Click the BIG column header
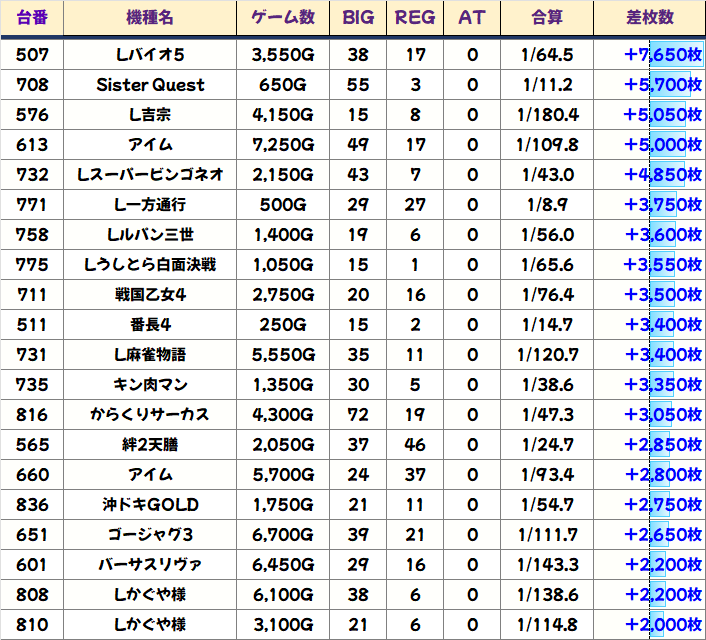 click(x=358, y=18)
